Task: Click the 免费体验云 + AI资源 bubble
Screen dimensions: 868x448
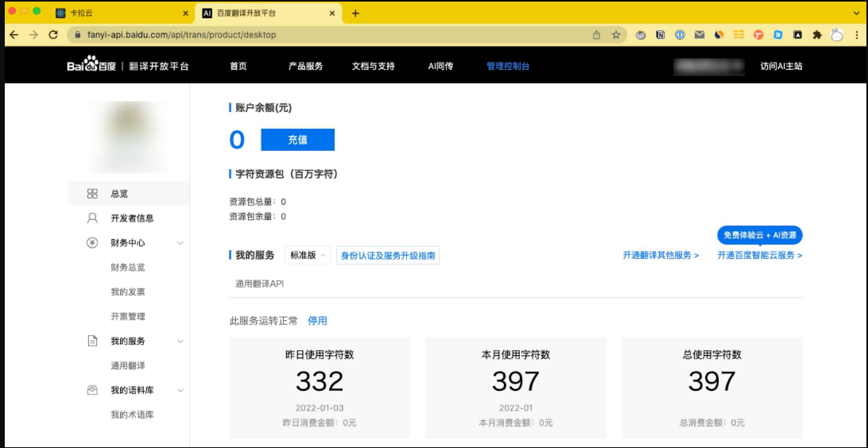Action: click(x=760, y=235)
